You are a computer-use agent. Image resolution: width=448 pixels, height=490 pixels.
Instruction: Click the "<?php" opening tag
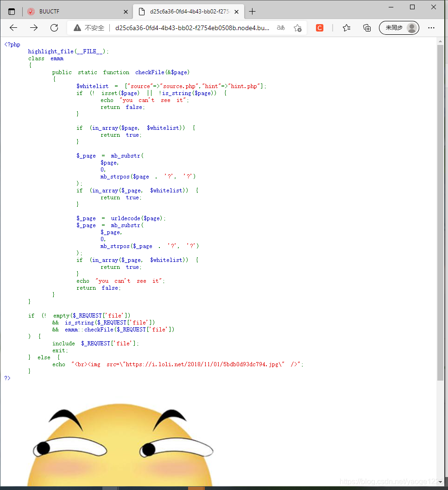(x=12, y=45)
